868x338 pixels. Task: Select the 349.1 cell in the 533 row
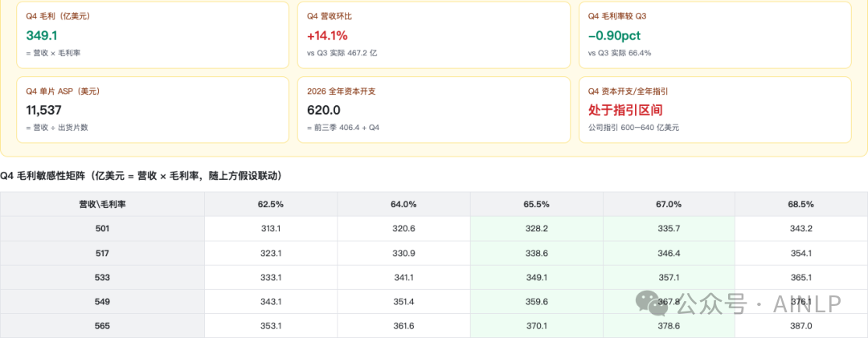[x=536, y=277]
